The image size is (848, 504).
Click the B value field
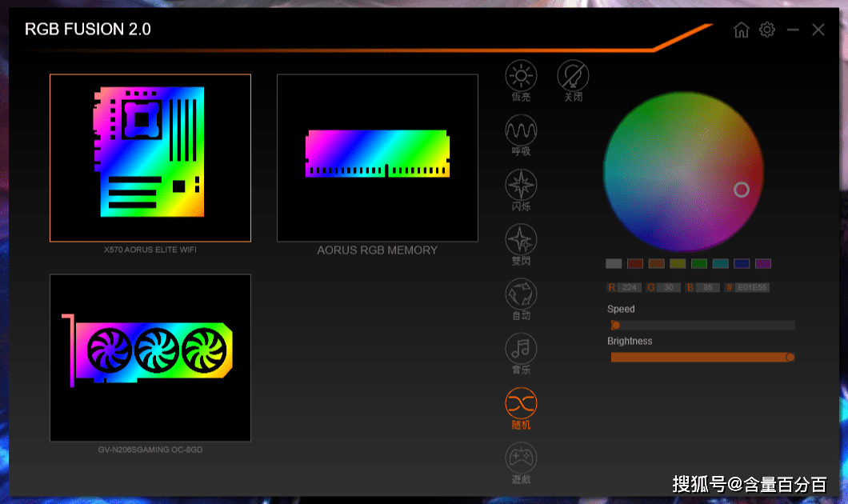[708, 287]
